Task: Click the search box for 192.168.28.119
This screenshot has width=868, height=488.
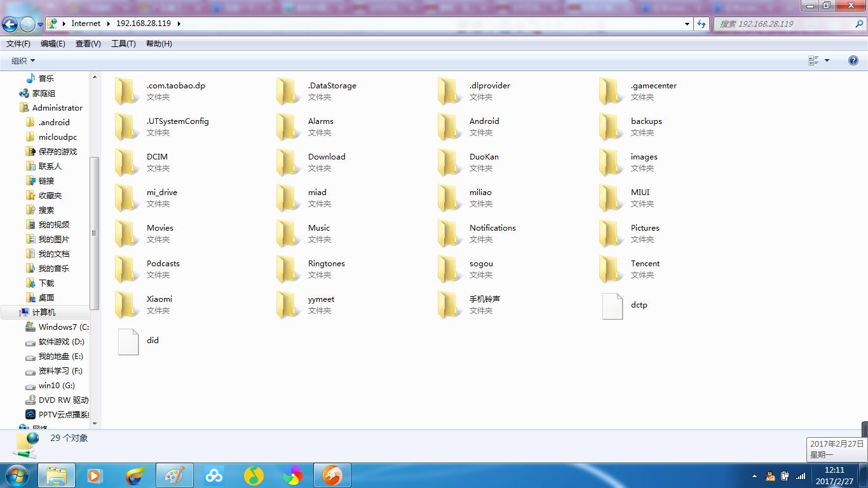Action: (785, 24)
